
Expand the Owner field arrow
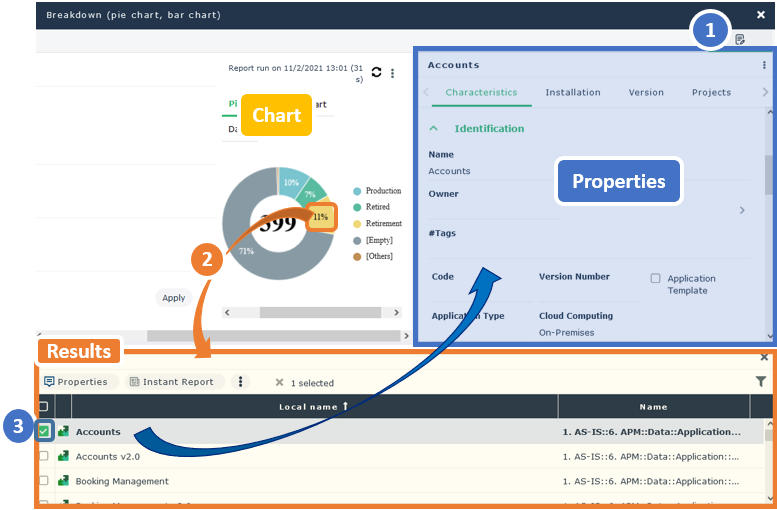click(x=741, y=210)
